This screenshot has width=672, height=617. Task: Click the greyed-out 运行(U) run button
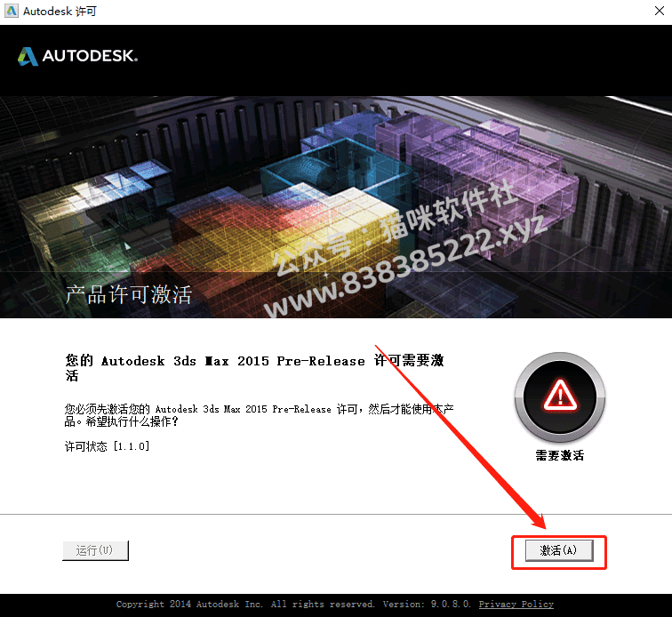pyautogui.click(x=95, y=550)
